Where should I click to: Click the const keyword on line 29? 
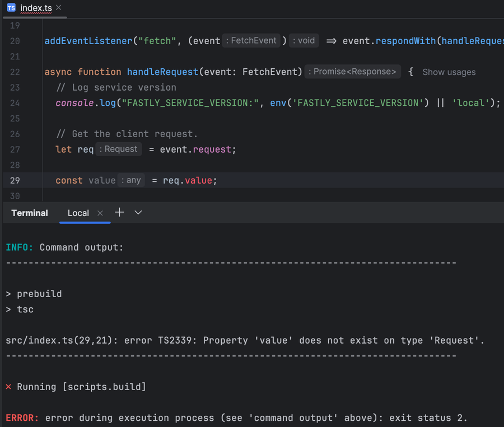click(x=69, y=181)
